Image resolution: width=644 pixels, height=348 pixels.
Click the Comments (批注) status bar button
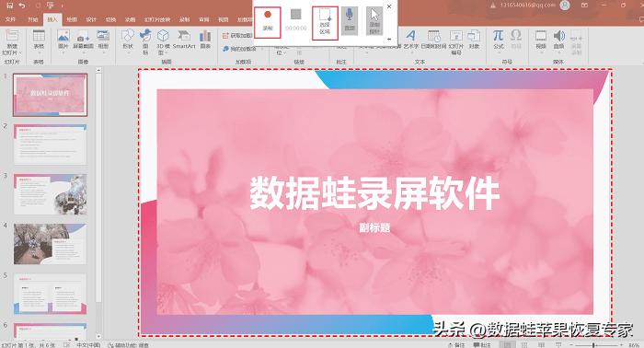click(482, 344)
